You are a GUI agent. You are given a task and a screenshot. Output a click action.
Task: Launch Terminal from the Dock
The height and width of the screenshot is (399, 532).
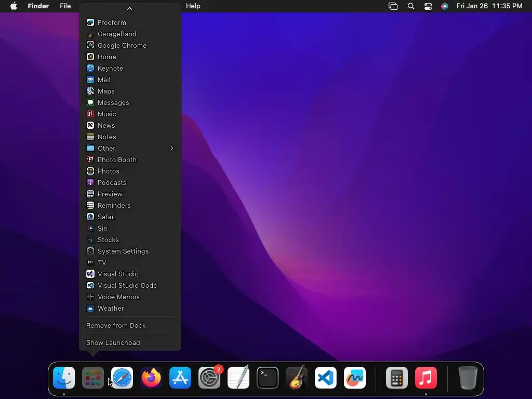click(x=268, y=378)
